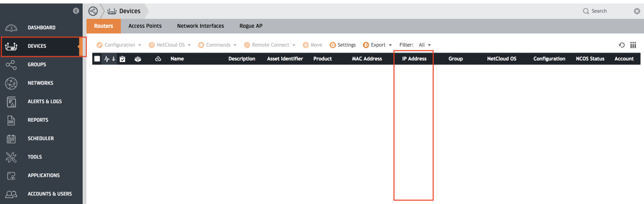Open the Tools wrench icon
The height and width of the screenshot is (204, 644).
pyautogui.click(x=11, y=157)
